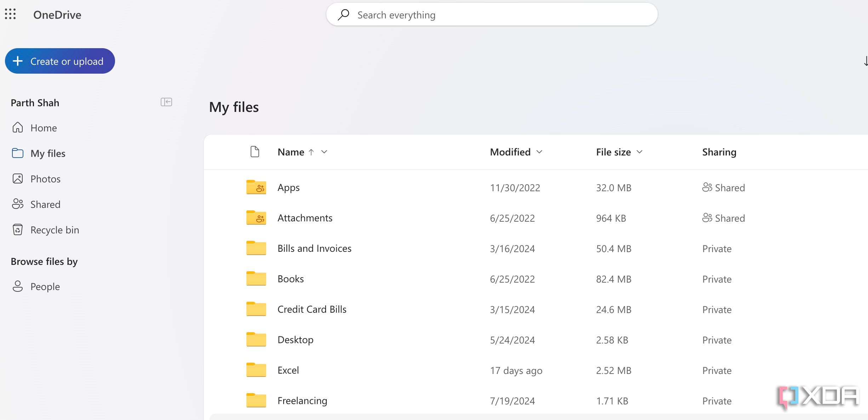Open the Bills and Invoices folder name

[x=314, y=248]
